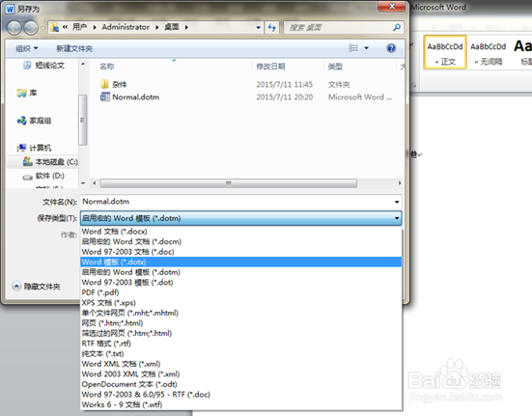Choose 启用宏的 Word 文档 (*.docm) format

coord(240,241)
